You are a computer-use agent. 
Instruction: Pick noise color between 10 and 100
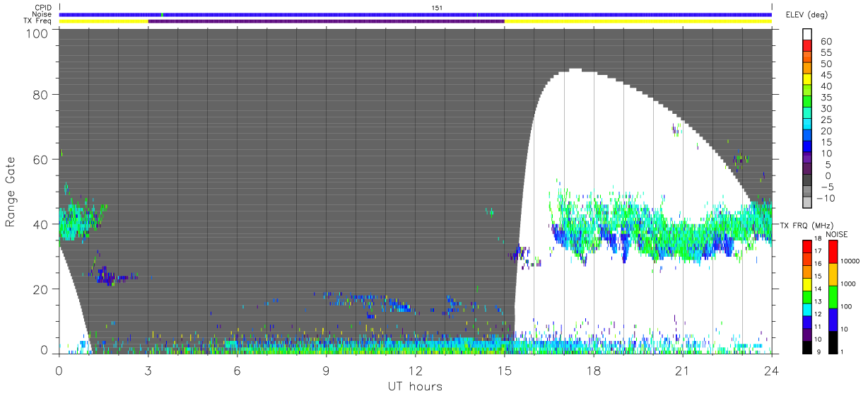point(833,320)
